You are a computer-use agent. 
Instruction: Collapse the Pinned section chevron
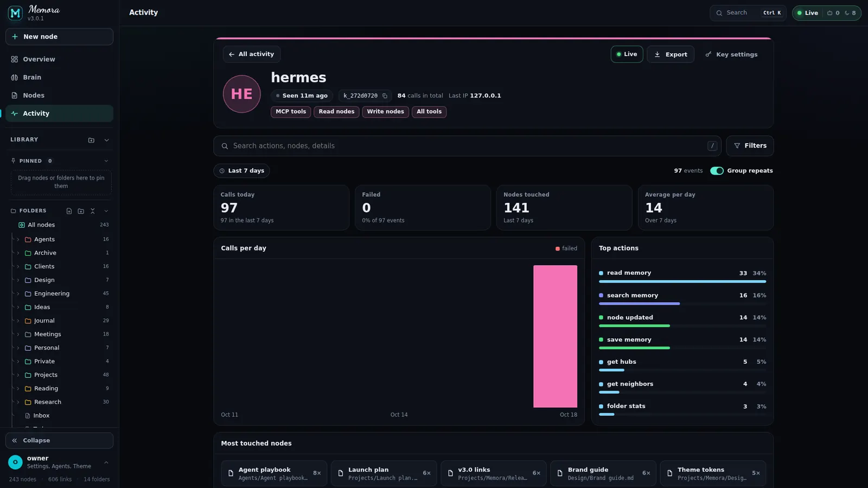point(106,161)
